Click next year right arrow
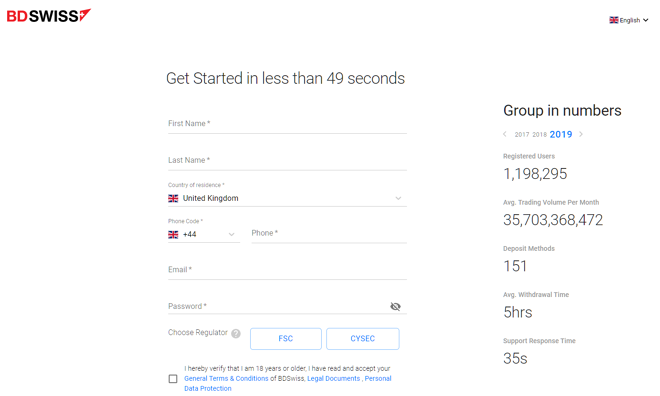660x396 pixels. (x=581, y=134)
